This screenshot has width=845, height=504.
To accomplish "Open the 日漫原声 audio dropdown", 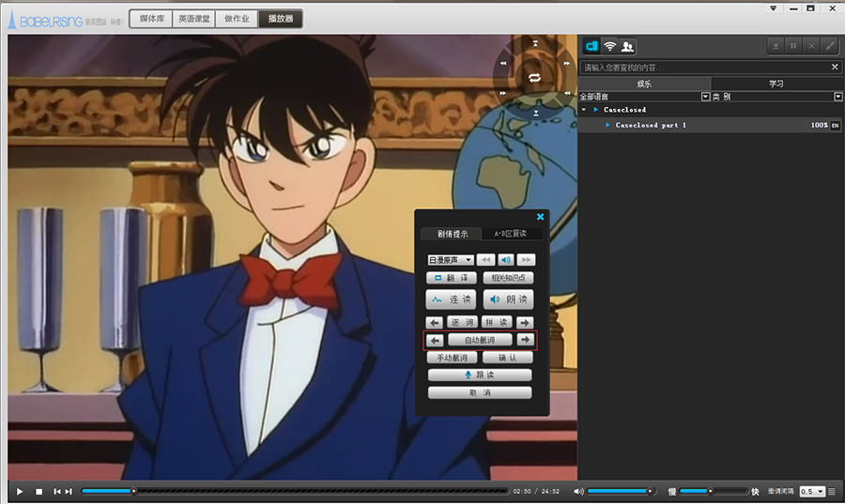I will [451, 260].
